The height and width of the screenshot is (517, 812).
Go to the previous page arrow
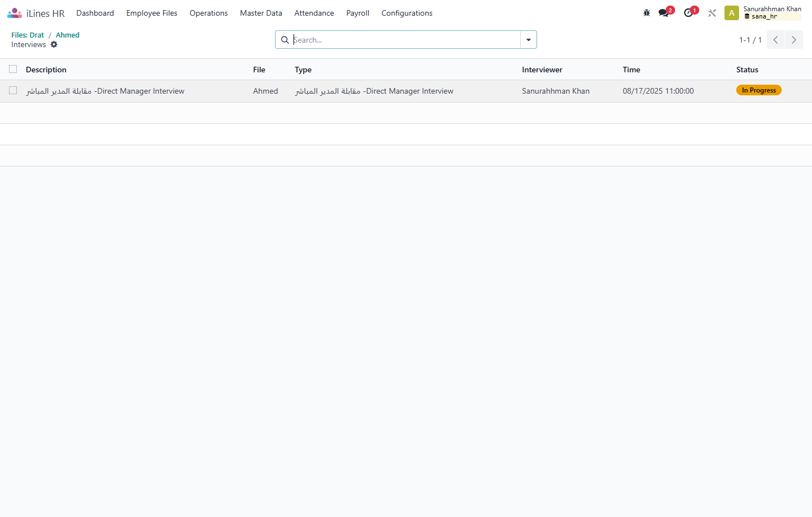[x=776, y=40]
